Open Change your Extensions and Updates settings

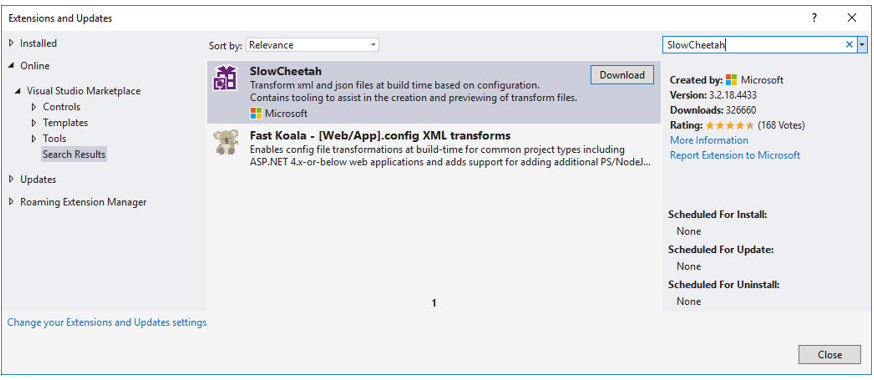(x=107, y=322)
